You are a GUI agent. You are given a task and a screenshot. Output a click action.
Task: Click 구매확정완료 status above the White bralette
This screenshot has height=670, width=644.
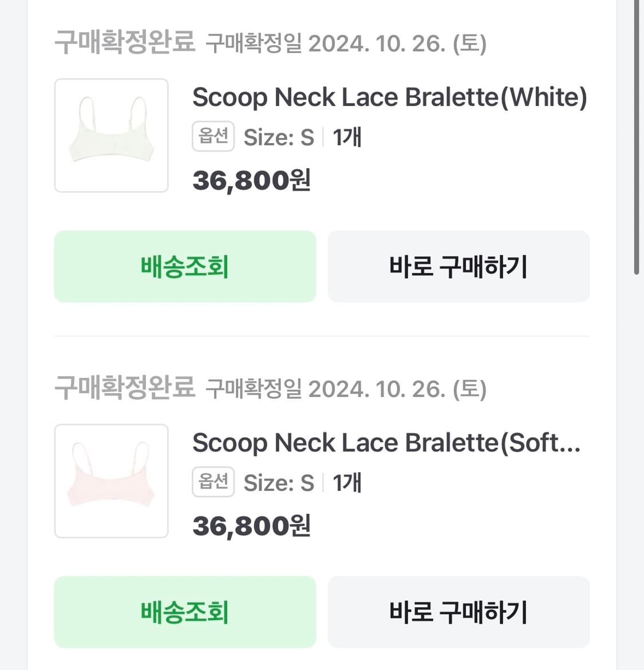[x=125, y=43]
